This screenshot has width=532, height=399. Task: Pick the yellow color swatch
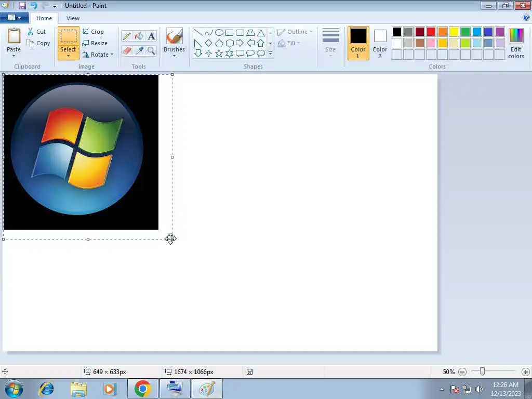pyautogui.click(x=454, y=32)
